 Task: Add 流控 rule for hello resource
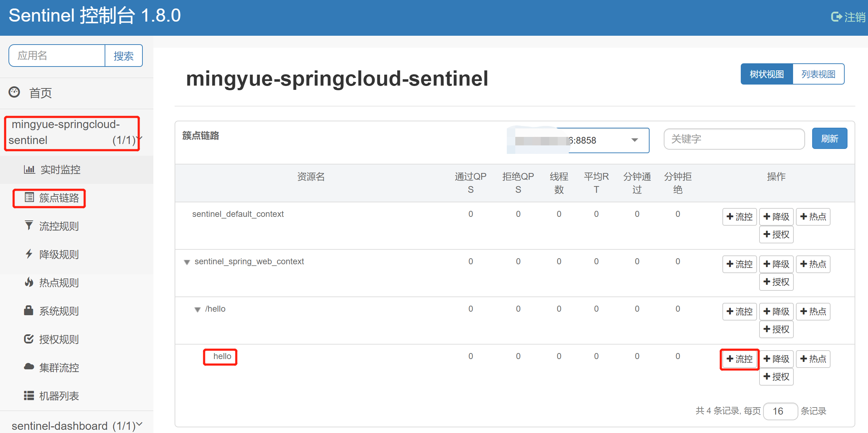[x=739, y=359]
